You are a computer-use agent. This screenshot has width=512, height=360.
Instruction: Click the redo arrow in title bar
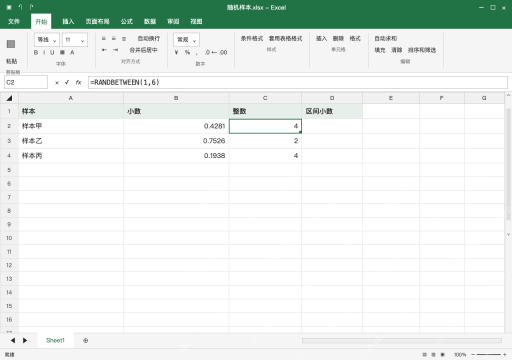pyautogui.click(x=31, y=7)
